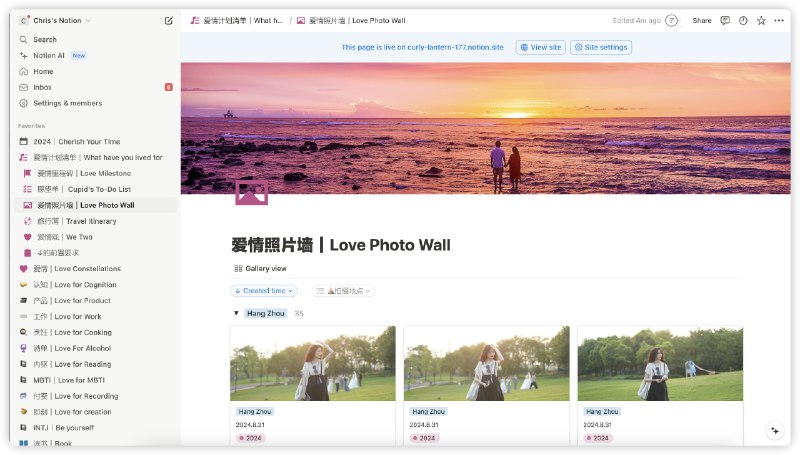The height and width of the screenshot is (455, 800).
Task: Open the second Hang Zhou photo card
Action: coord(486,386)
